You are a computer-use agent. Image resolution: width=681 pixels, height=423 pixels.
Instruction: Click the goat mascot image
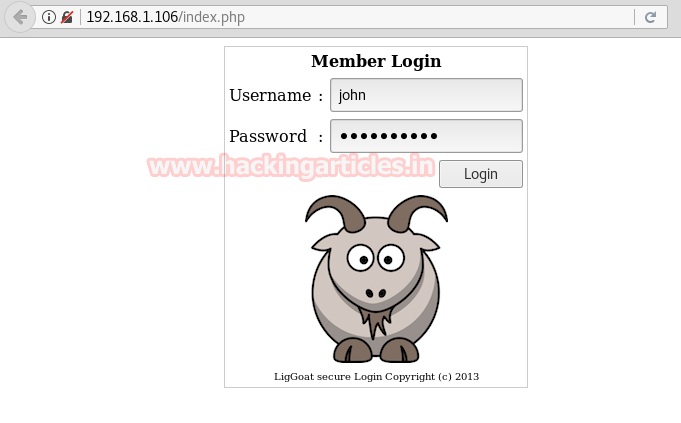376,278
